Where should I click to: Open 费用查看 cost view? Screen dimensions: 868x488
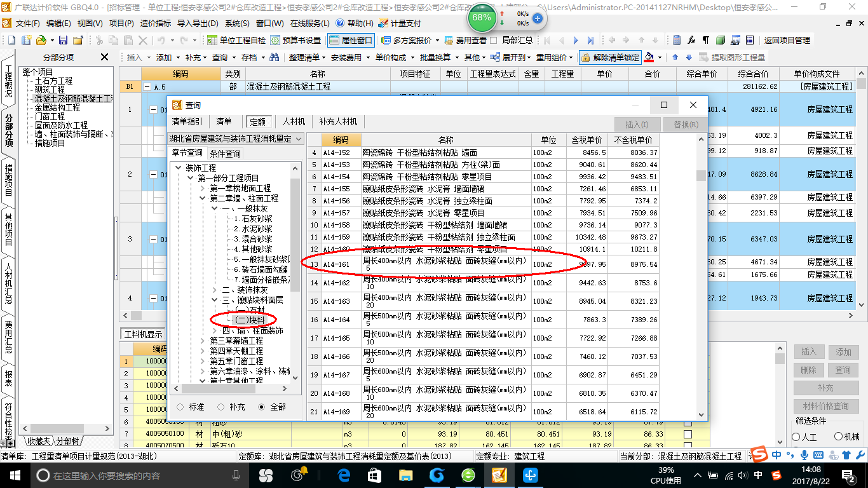click(465, 40)
